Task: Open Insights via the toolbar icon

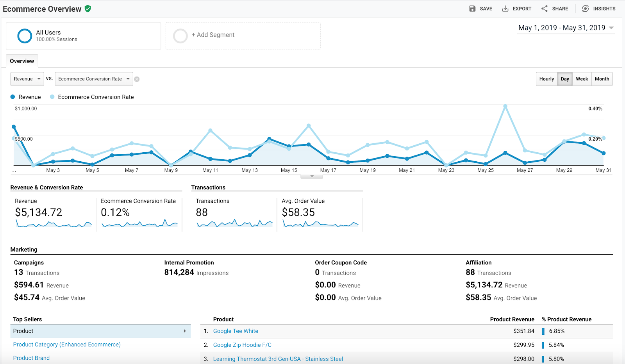Action: 585,8
